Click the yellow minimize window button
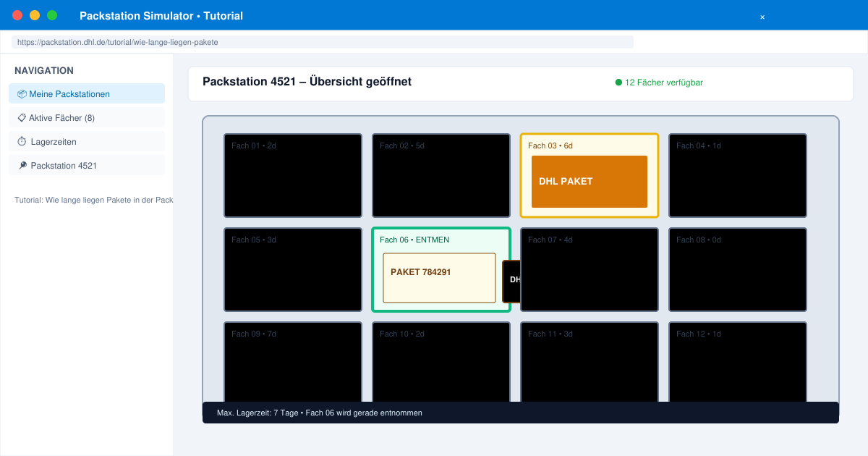Image resolution: width=868 pixels, height=456 pixels. coord(35,15)
